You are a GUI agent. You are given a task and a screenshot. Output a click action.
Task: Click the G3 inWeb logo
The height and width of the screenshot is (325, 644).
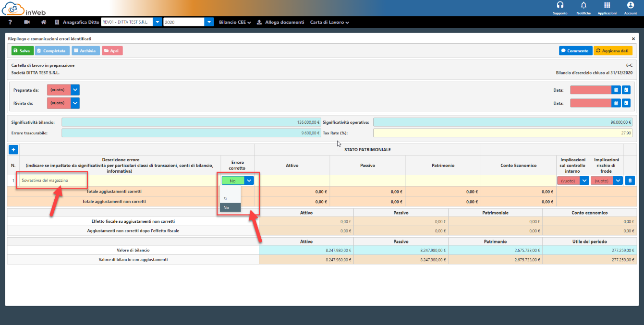point(24,8)
